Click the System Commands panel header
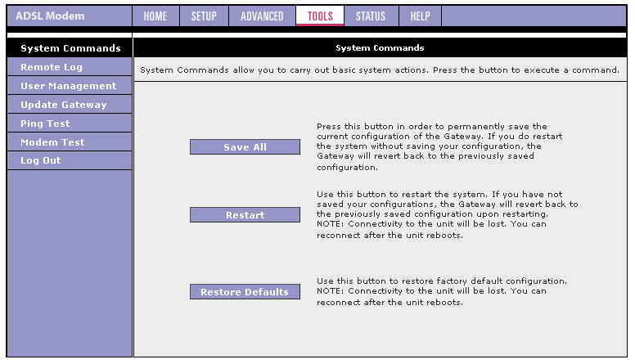The height and width of the screenshot is (364, 635). [x=380, y=47]
